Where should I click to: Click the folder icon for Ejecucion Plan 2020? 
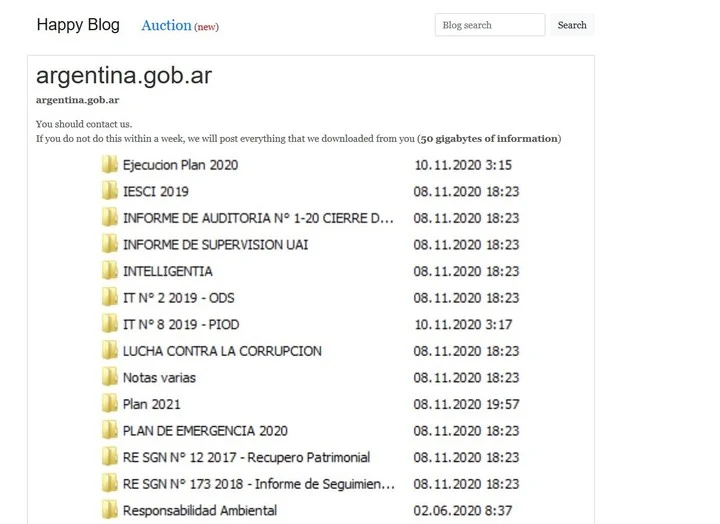pyautogui.click(x=109, y=164)
